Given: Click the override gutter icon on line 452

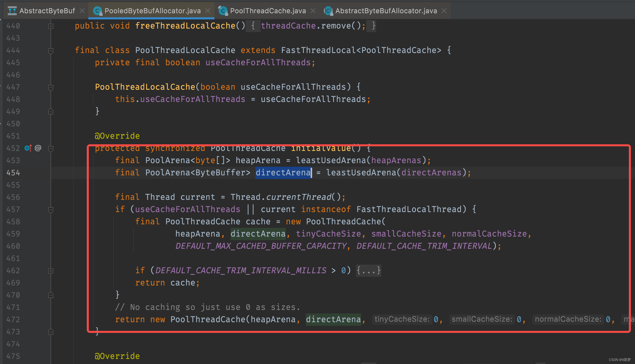Looking at the screenshot, I should [28, 148].
